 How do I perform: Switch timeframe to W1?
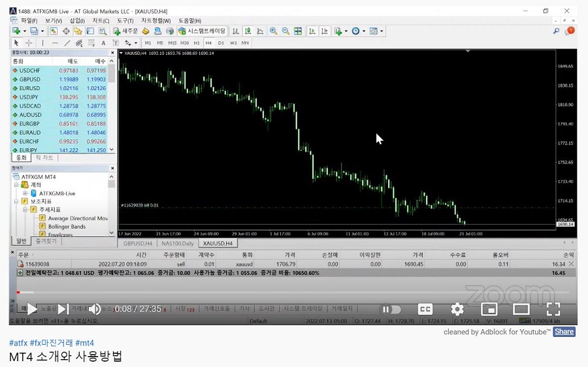[x=233, y=43]
